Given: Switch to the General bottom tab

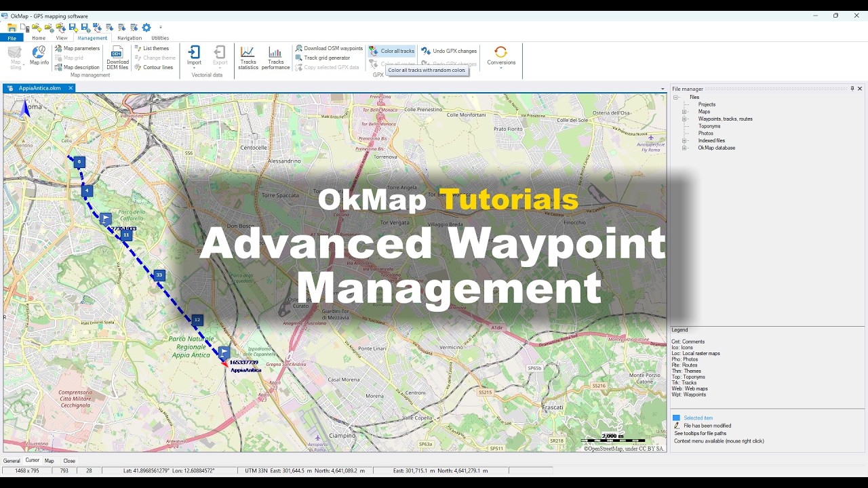Looking at the screenshot, I should [12, 461].
